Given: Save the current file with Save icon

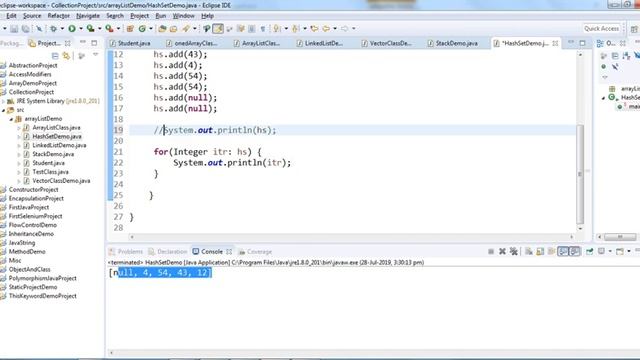Looking at the screenshot, I should [x=14, y=29].
